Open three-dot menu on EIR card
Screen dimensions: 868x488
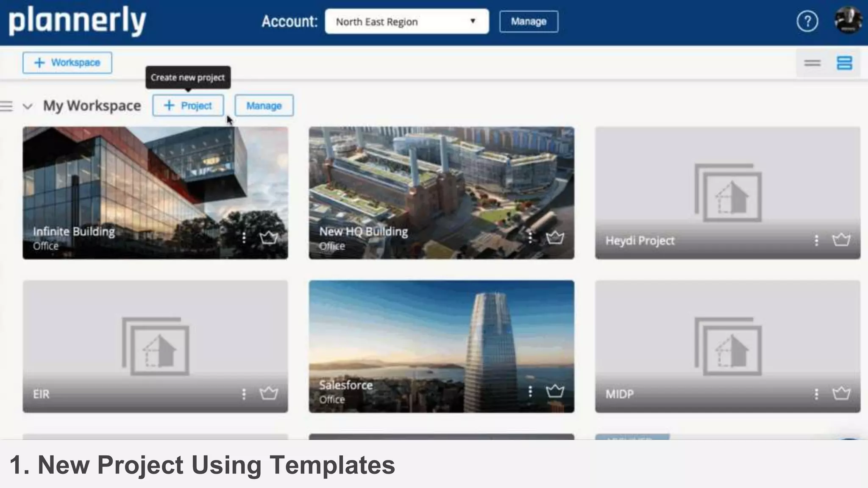244,394
